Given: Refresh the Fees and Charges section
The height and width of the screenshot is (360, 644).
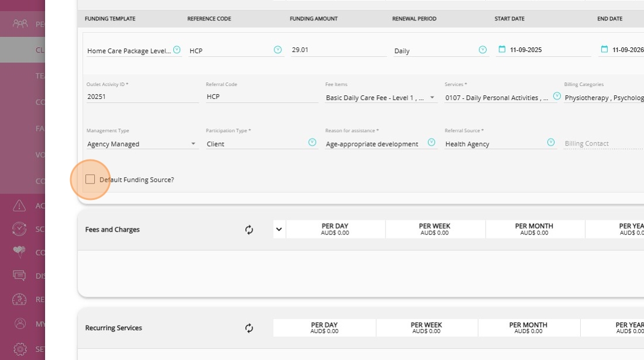Looking at the screenshot, I should 249,230.
